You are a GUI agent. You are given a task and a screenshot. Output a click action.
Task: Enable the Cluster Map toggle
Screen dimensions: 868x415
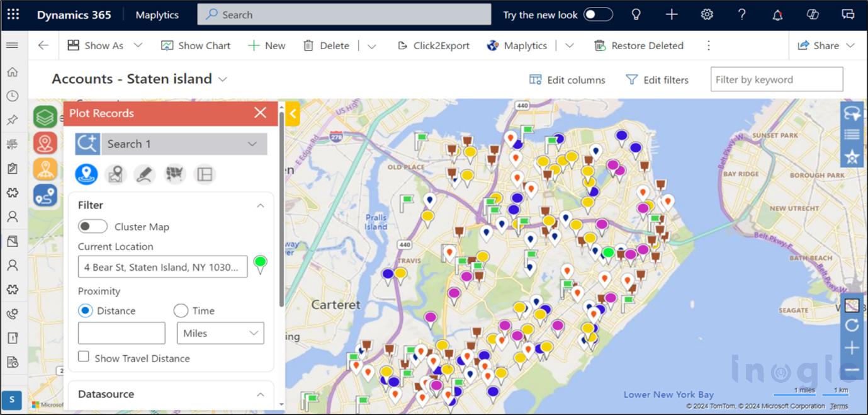click(93, 227)
